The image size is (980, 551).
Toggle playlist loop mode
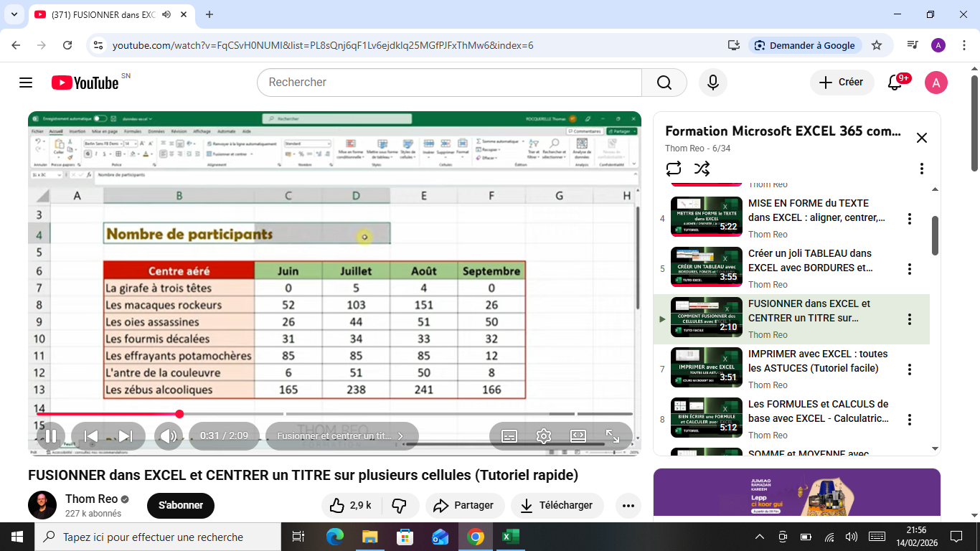pos(673,169)
